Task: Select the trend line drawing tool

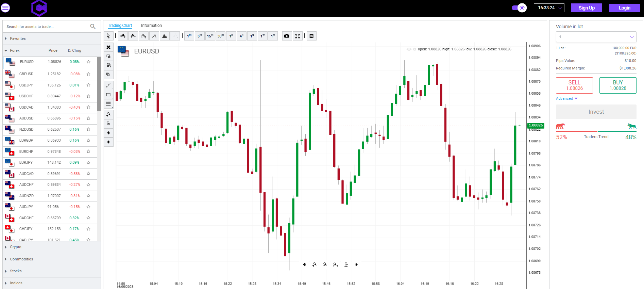Action: 108,85
